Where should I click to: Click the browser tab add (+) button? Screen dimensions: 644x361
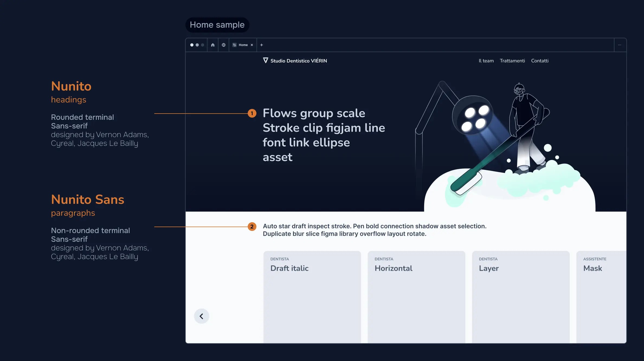coord(261,45)
